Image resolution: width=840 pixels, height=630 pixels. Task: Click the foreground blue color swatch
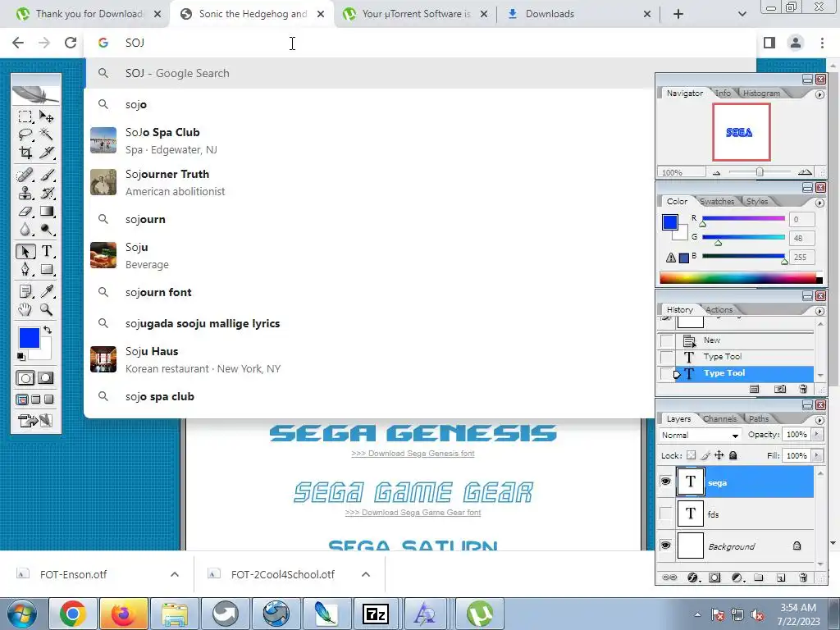[x=30, y=338]
